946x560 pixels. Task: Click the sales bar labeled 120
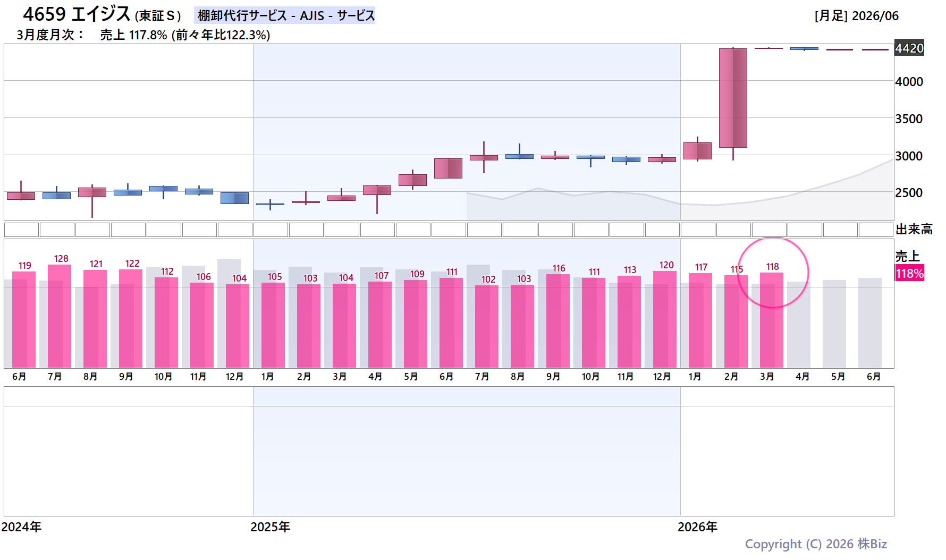pos(665,319)
